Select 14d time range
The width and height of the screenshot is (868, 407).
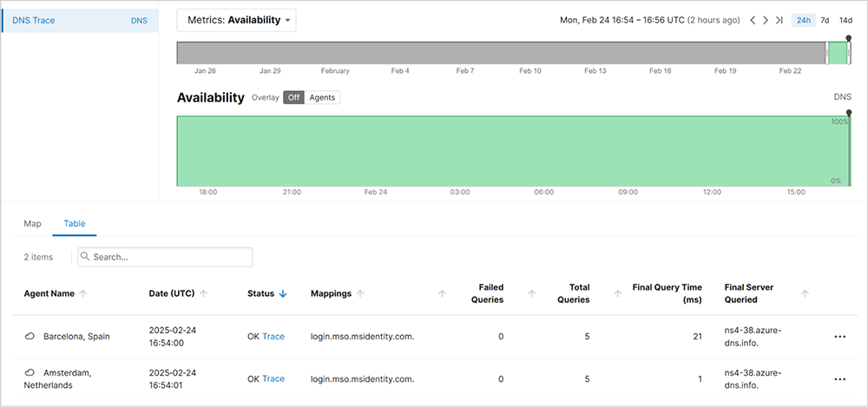845,20
